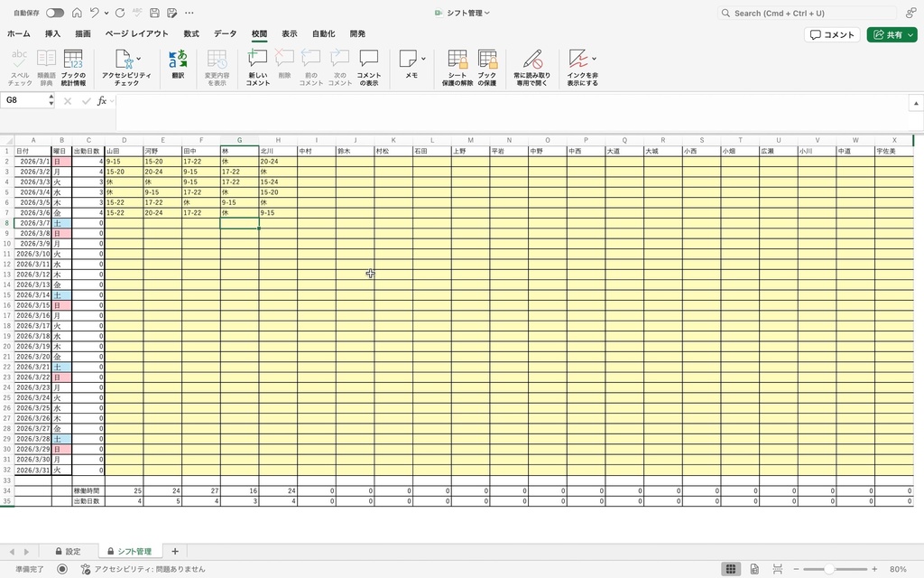
Task: Expand the メモ dropdown arrow
Action: tap(423, 59)
